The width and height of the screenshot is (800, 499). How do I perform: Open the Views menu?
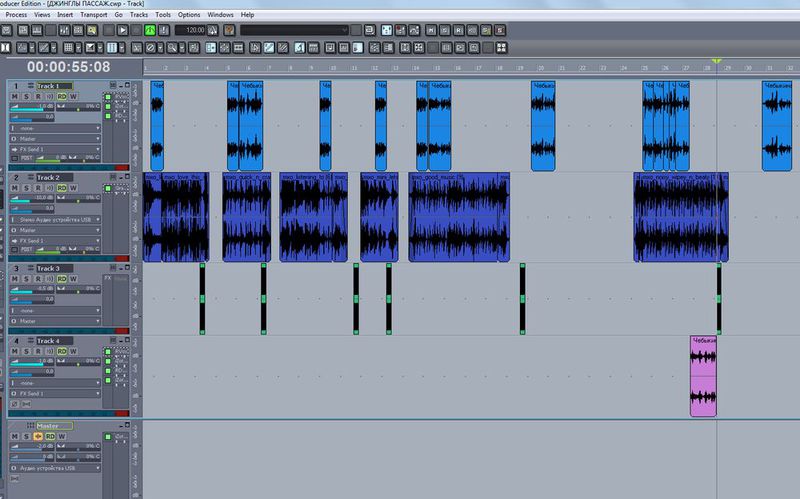42,15
